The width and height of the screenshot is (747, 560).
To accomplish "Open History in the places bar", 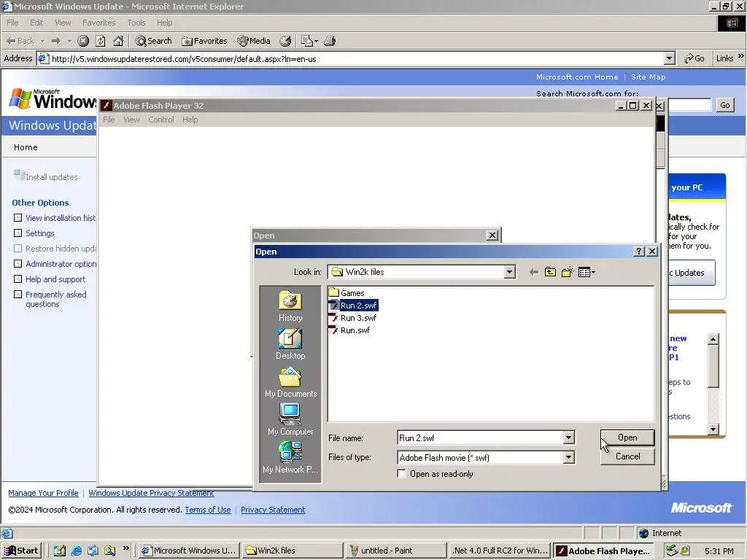I will [290, 307].
